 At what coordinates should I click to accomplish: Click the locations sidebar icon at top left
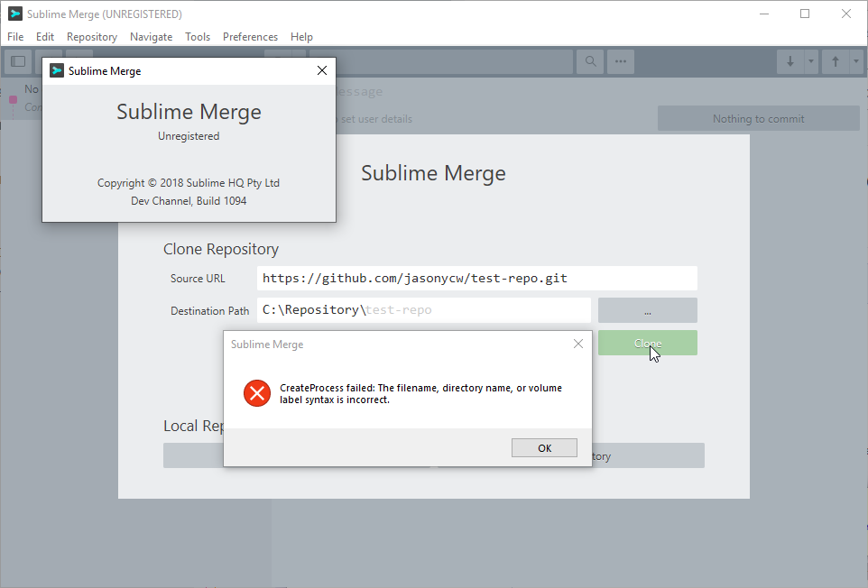coord(17,61)
